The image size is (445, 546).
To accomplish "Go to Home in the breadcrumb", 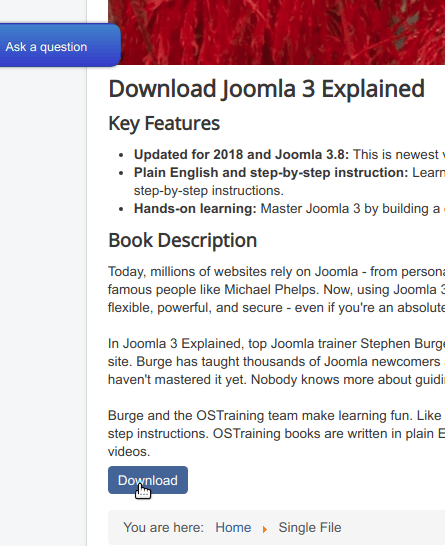I will click(233, 528).
